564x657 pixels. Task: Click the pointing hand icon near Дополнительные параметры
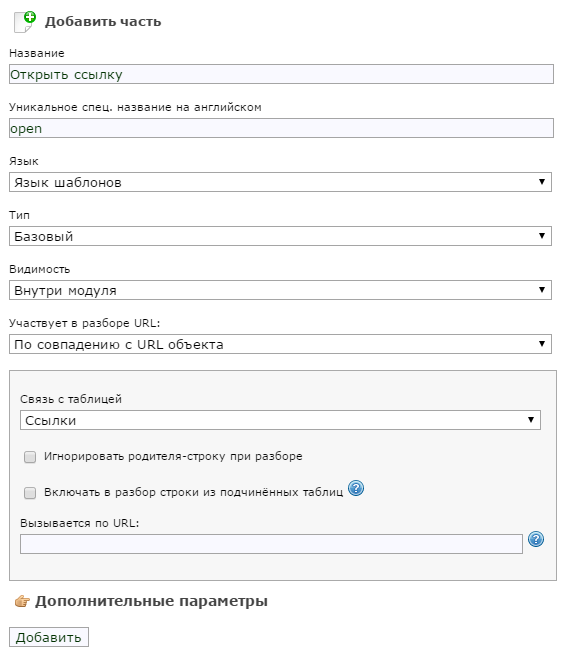(22, 601)
